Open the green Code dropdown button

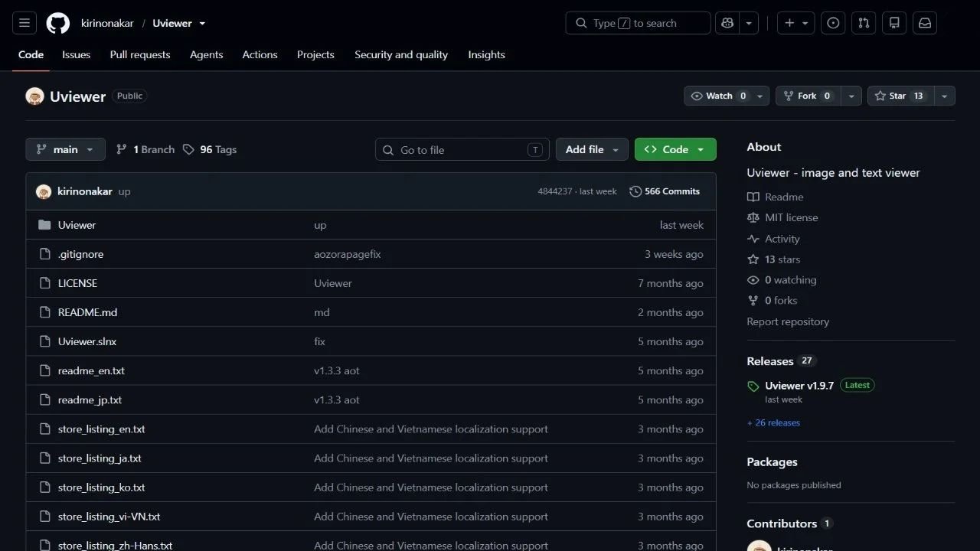tap(675, 149)
